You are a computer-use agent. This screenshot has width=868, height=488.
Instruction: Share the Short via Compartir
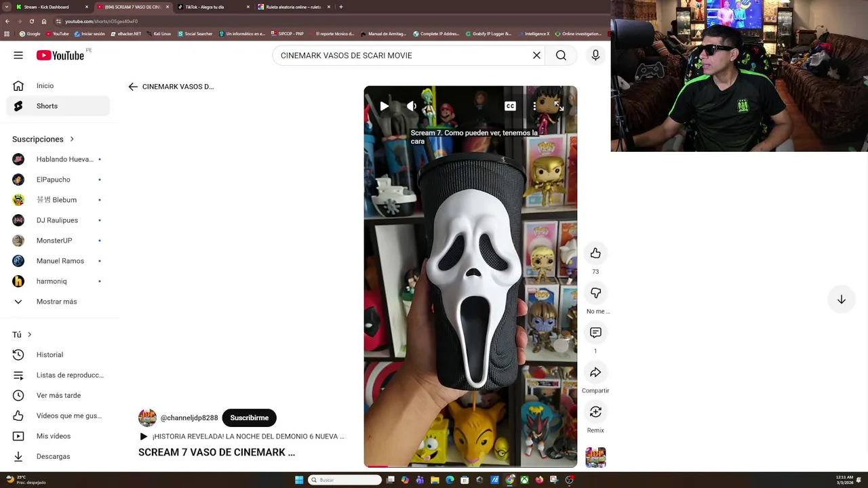595,373
